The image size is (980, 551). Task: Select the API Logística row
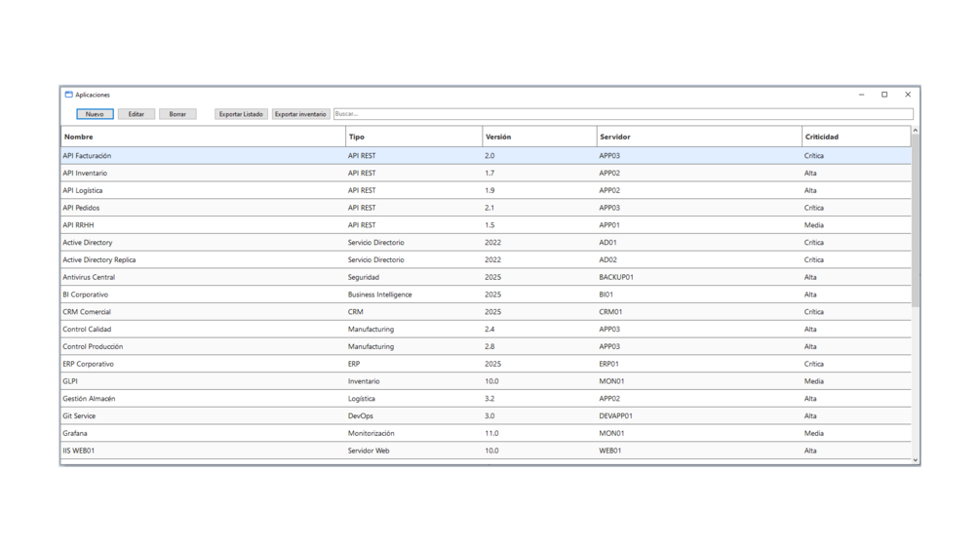(x=486, y=190)
